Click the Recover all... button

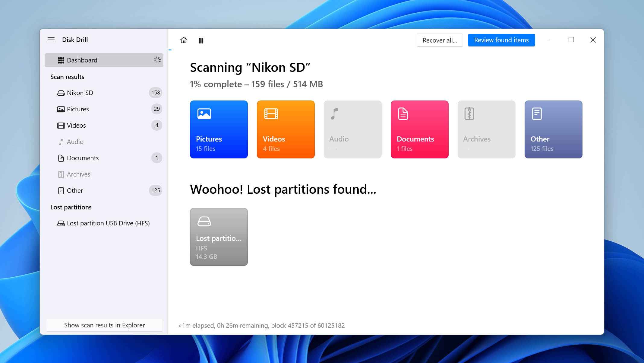[x=440, y=40]
